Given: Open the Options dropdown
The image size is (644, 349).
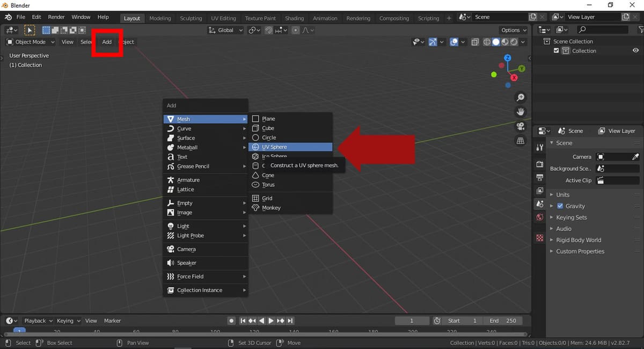Looking at the screenshot, I should tap(514, 30).
